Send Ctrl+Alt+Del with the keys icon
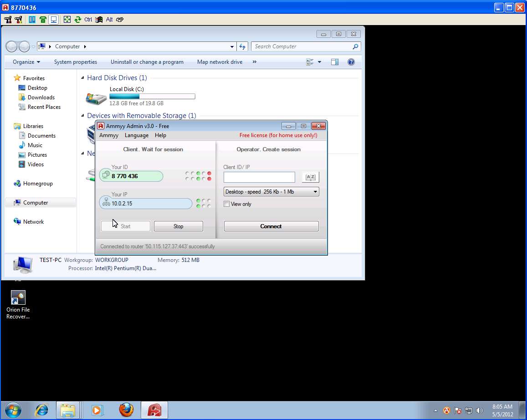Image resolution: width=527 pixels, height=420 pixels. click(x=120, y=20)
